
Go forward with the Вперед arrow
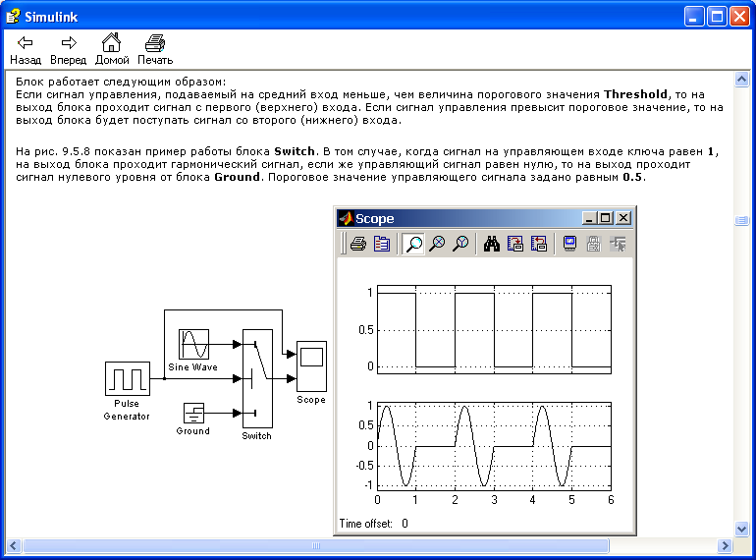(x=69, y=49)
